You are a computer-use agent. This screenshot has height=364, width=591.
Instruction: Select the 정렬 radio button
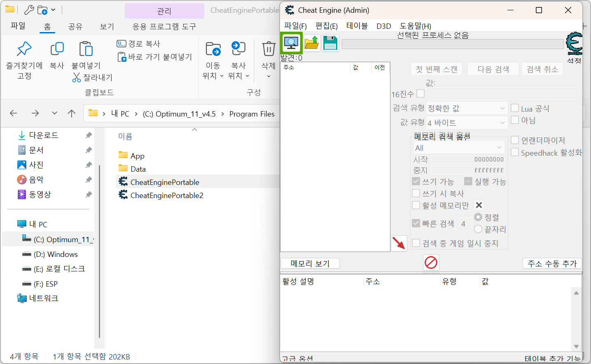coord(478,217)
